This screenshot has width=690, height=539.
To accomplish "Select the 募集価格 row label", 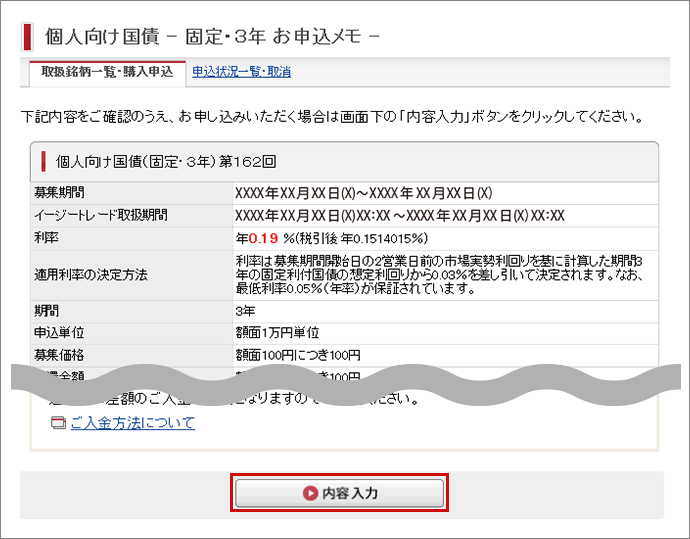I will pyautogui.click(x=59, y=355).
